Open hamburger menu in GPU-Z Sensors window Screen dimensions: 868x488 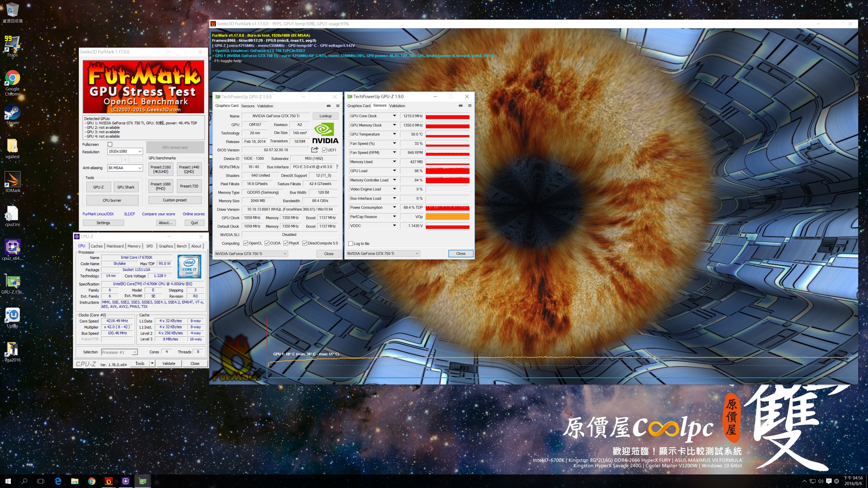click(x=470, y=106)
